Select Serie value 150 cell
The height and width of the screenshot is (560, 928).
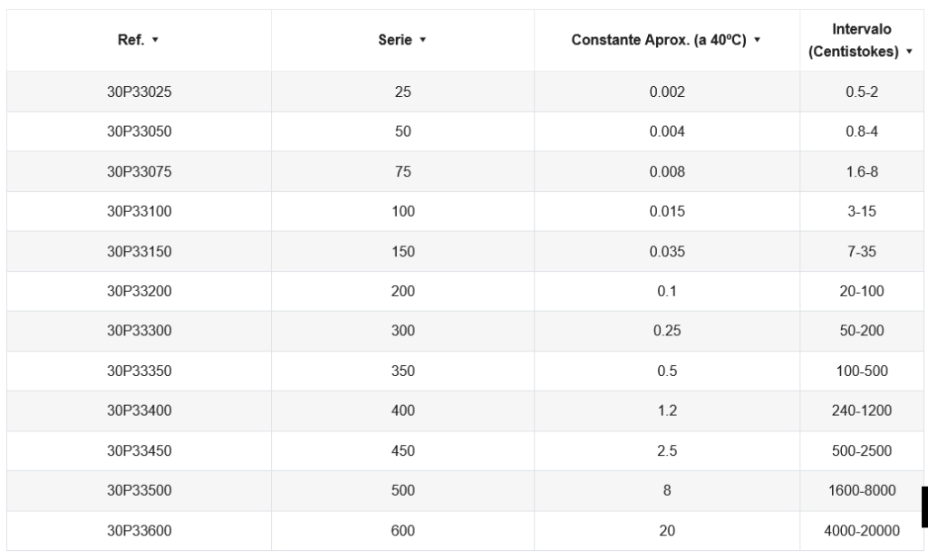click(x=403, y=251)
